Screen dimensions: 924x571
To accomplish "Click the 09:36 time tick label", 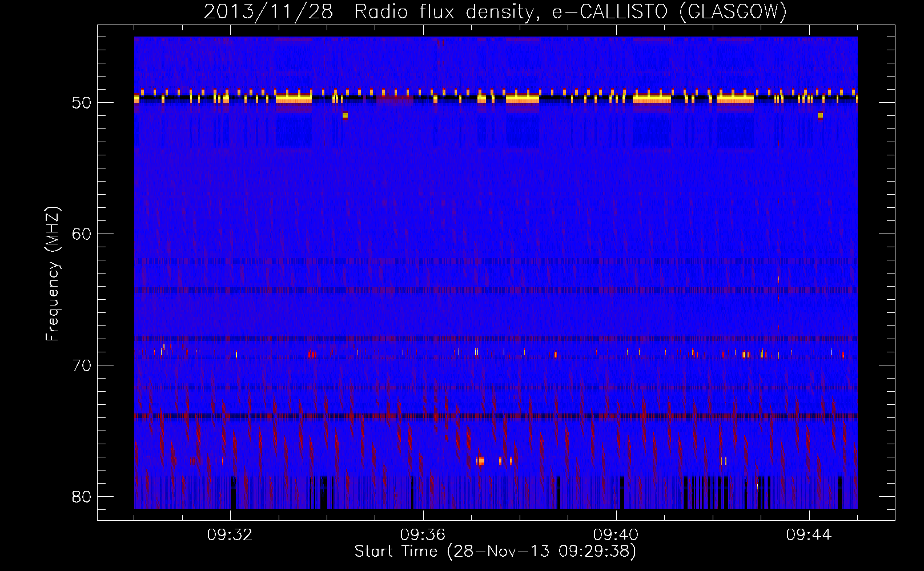I will tap(423, 535).
